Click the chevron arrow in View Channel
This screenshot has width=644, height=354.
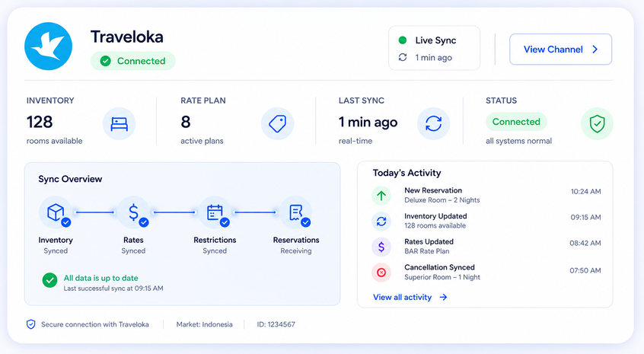click(x=595, y=49)
